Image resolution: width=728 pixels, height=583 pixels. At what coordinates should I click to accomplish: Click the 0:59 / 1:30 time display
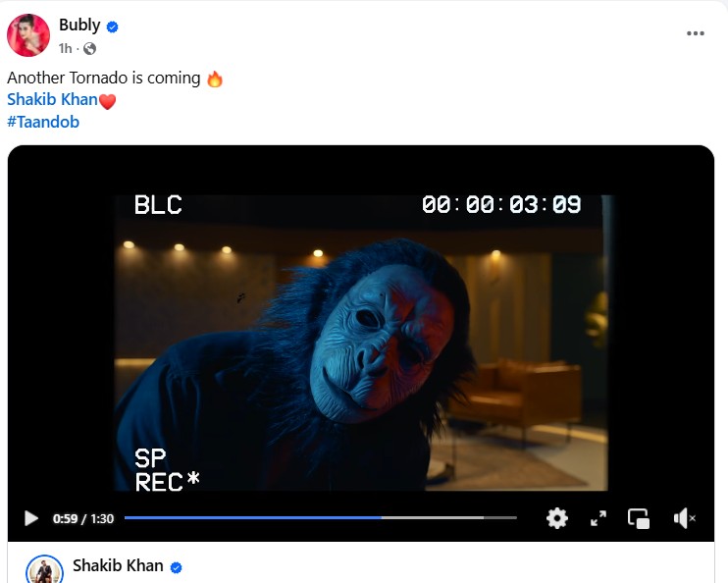point(83,518)
